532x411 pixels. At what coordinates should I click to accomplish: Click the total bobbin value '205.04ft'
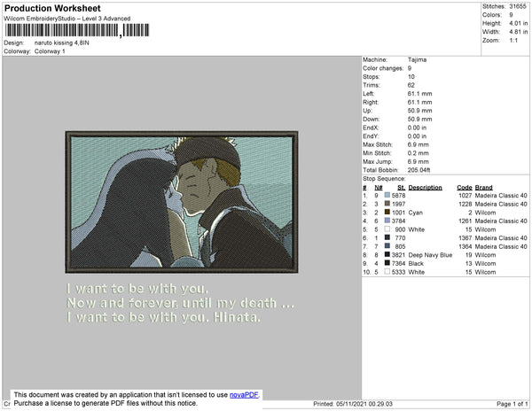419,170
